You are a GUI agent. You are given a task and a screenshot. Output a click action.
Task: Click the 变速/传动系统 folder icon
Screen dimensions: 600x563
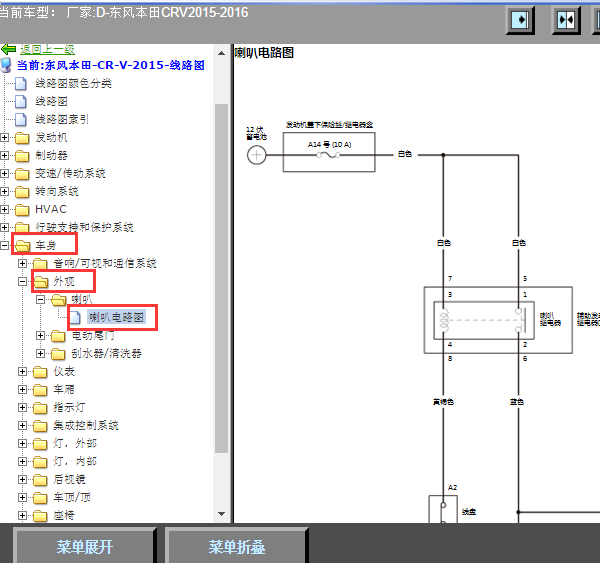(x=22, y=174)
